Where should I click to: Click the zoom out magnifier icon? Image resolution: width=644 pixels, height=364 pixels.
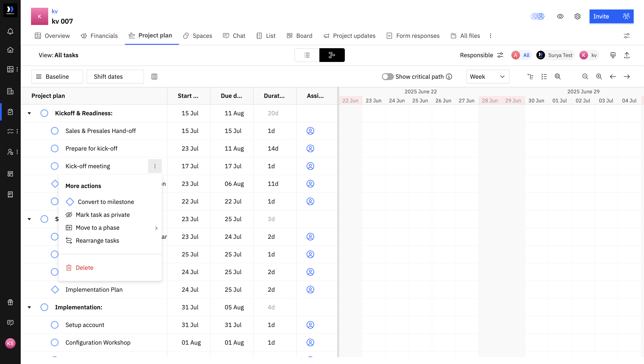click(x=585, y=77)
